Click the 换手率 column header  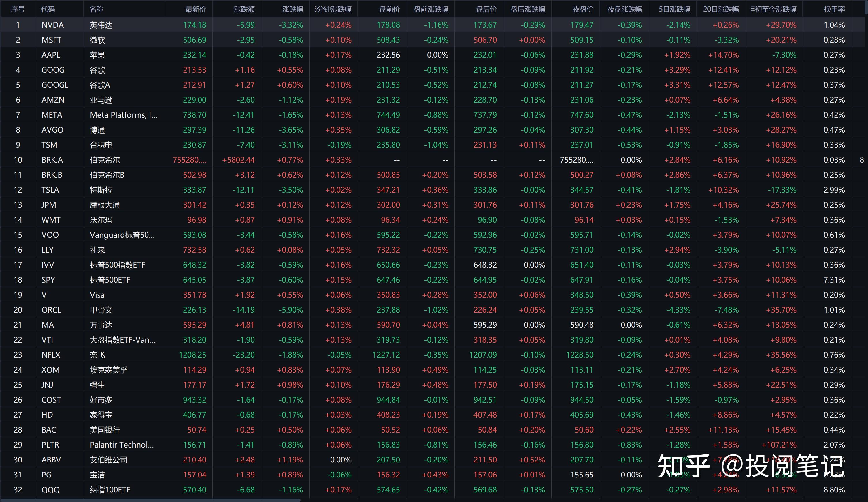[834, 9]
